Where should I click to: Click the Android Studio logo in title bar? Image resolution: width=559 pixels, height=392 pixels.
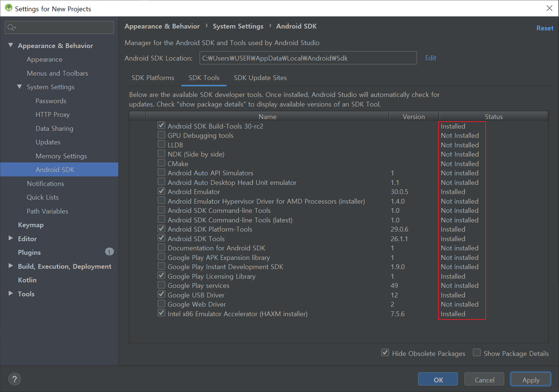8,8
